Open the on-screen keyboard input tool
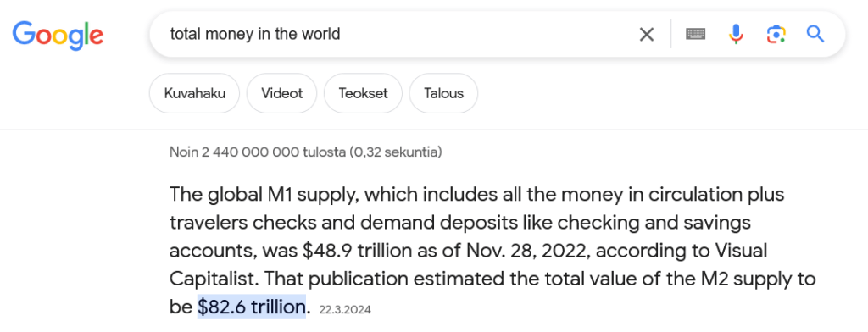Image resolution: width=868 pixels, height=332 pixels. [695, 35]
